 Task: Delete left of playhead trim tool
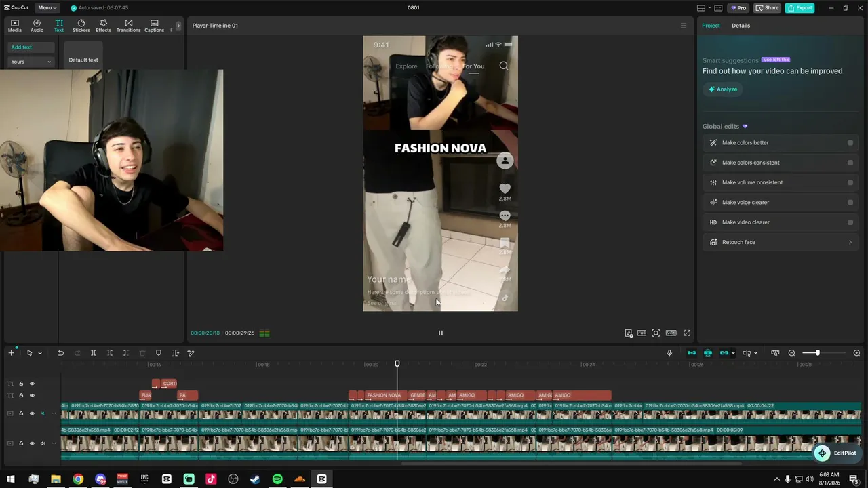coord(110,353)
